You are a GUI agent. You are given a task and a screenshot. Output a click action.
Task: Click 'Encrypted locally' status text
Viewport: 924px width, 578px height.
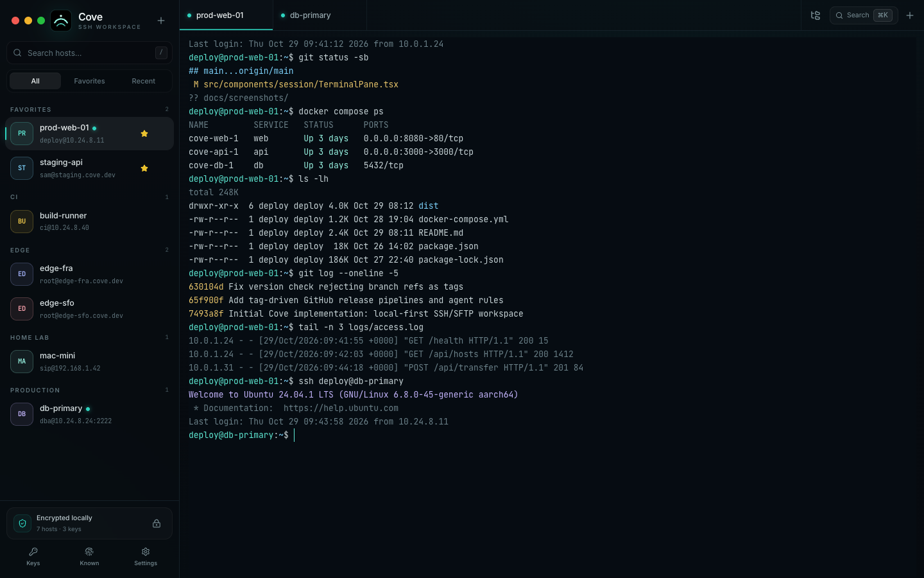(64, 518)
